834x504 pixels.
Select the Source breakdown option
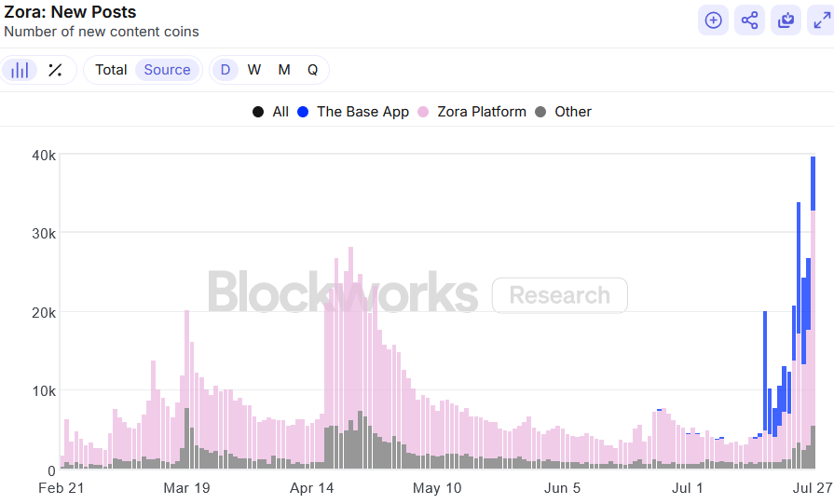167,70
